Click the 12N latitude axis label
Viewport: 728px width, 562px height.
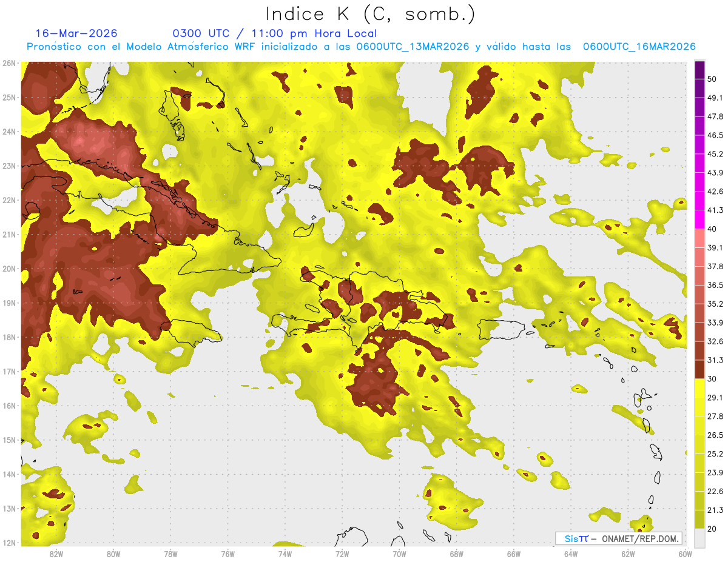point(9,543)
